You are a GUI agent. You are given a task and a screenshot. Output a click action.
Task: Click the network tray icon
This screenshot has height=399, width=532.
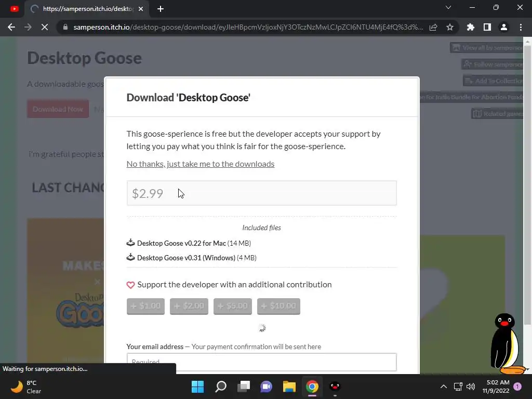click(458, 387)
